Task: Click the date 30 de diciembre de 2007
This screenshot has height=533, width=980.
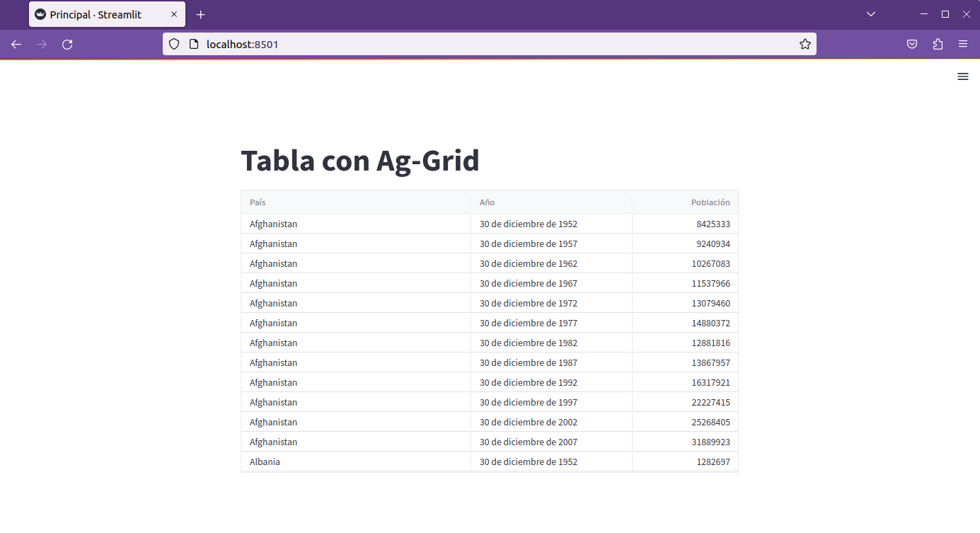Action: pyautogui.click(x=529, y=442)
